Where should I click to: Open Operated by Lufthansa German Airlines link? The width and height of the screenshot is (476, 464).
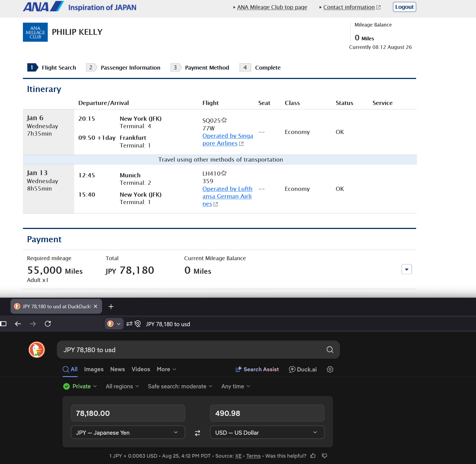click(x=227, y=196)
